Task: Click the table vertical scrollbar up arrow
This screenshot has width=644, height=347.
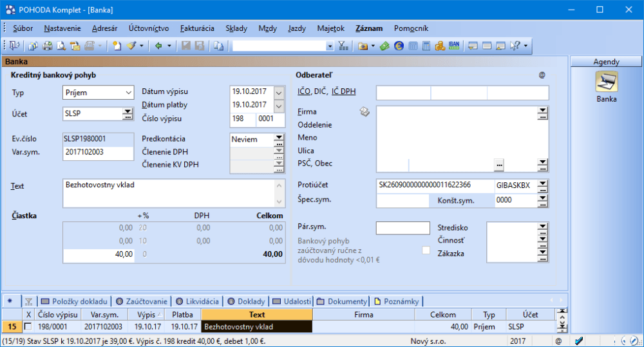Action: [562, 317]
